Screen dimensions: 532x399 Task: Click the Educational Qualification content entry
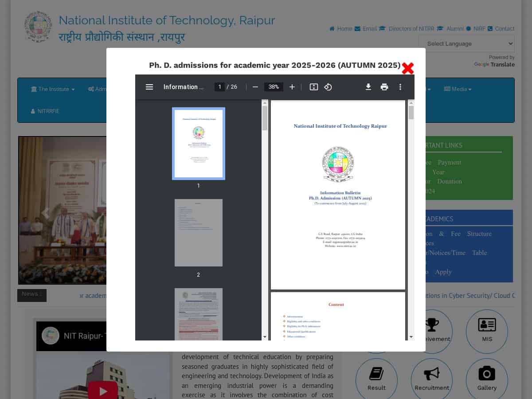[x=301, y=332]
